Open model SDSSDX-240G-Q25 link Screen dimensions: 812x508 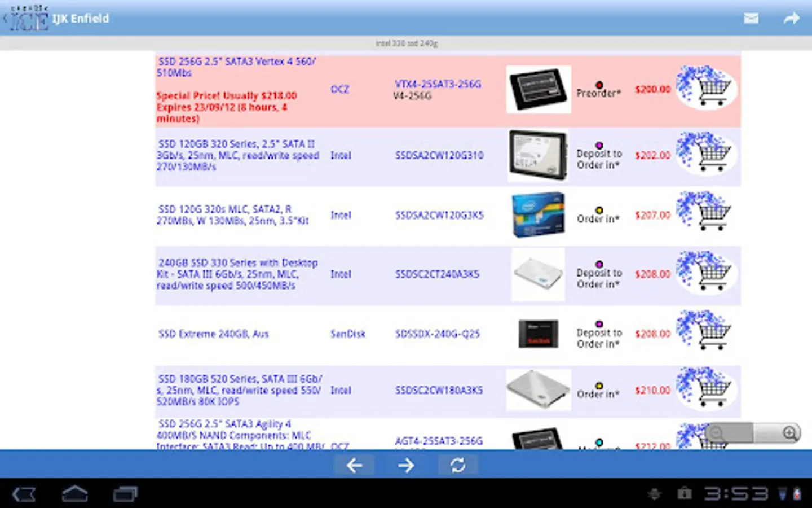click(437, 334)
